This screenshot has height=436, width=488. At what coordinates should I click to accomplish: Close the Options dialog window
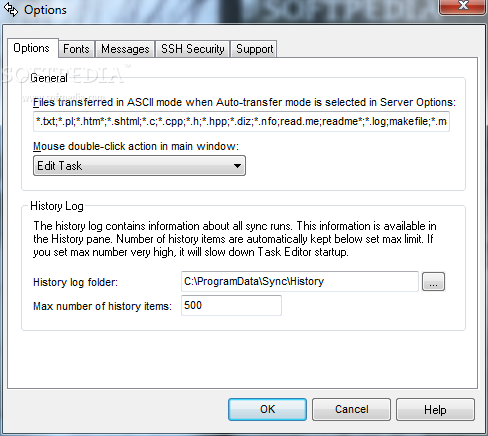pos(462,6)
